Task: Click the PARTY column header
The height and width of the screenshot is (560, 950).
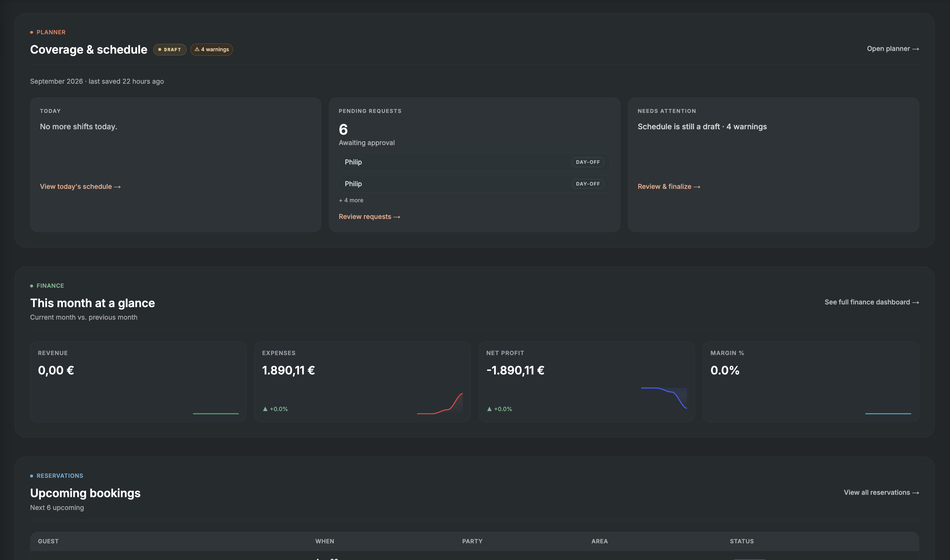Action: coord(472,541)
